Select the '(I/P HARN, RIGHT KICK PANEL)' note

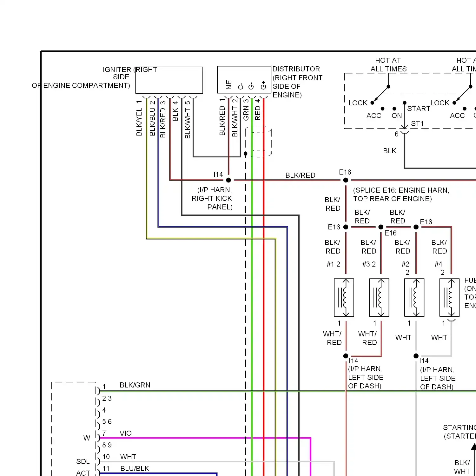[x=212, y=198]
